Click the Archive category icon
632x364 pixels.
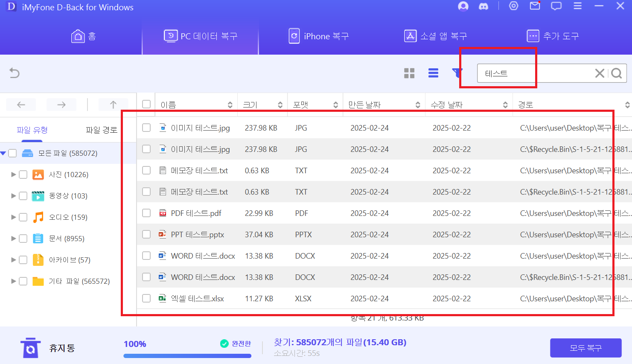point(38,260)
